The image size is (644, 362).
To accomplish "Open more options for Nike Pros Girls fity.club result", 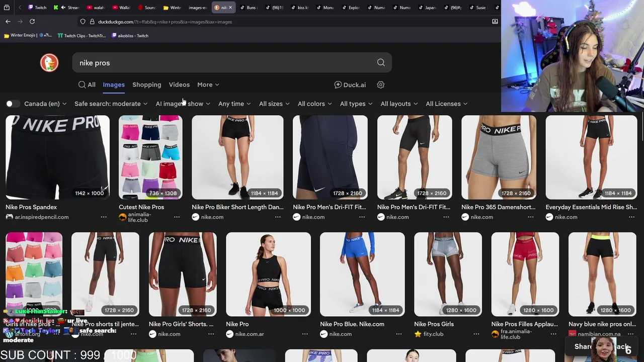I will 476,334.
